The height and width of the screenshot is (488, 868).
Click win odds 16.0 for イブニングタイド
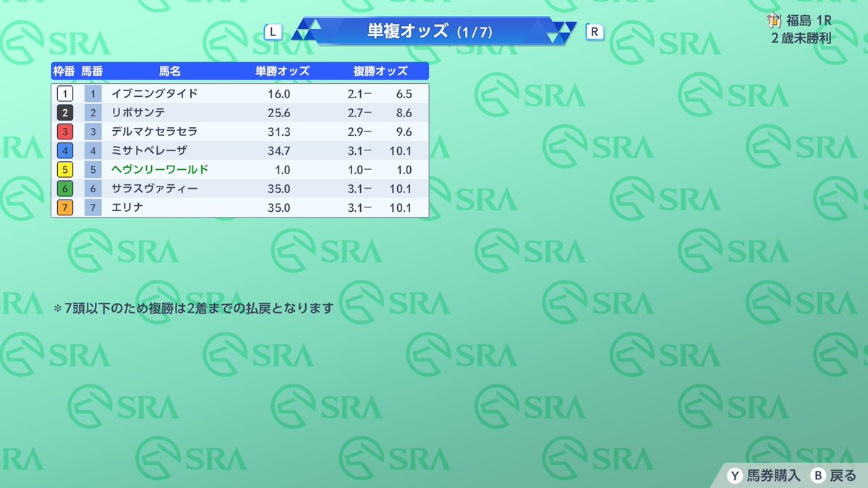[278, 94]
